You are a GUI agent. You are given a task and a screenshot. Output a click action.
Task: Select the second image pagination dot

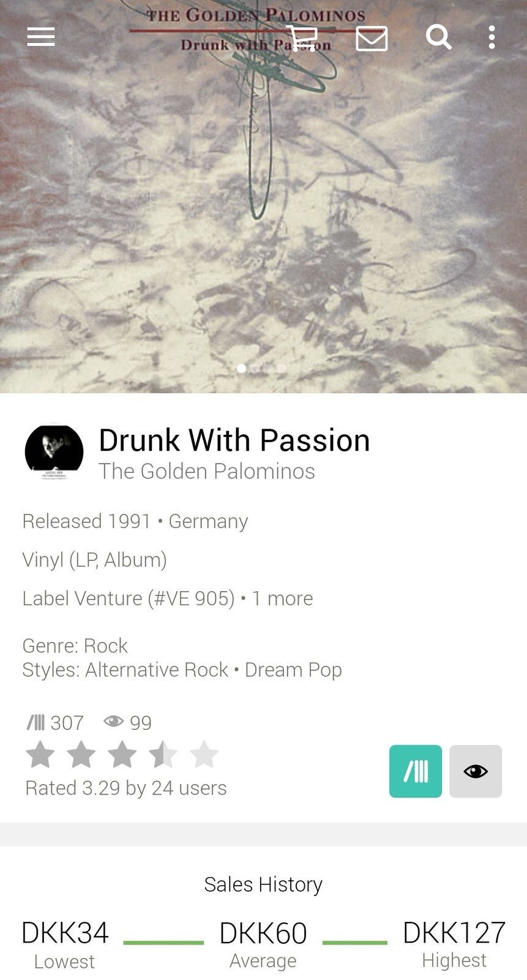255,368
